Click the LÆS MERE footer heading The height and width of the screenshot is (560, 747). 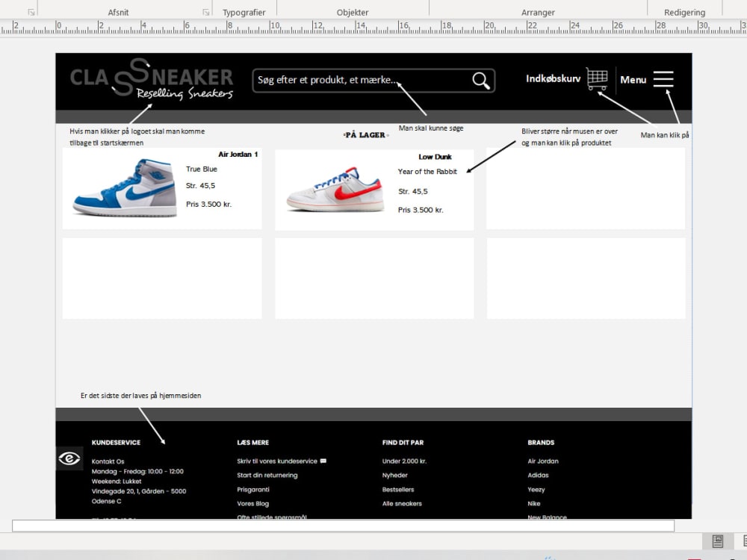pos(253,442)
